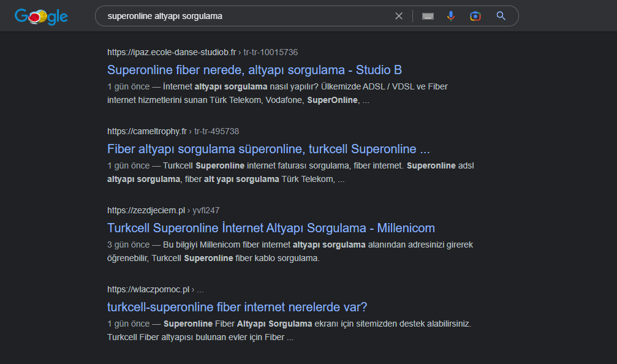Click the cameltrophy.fr URL
Viewport: 617px width, 364px height.
point(146,131)
